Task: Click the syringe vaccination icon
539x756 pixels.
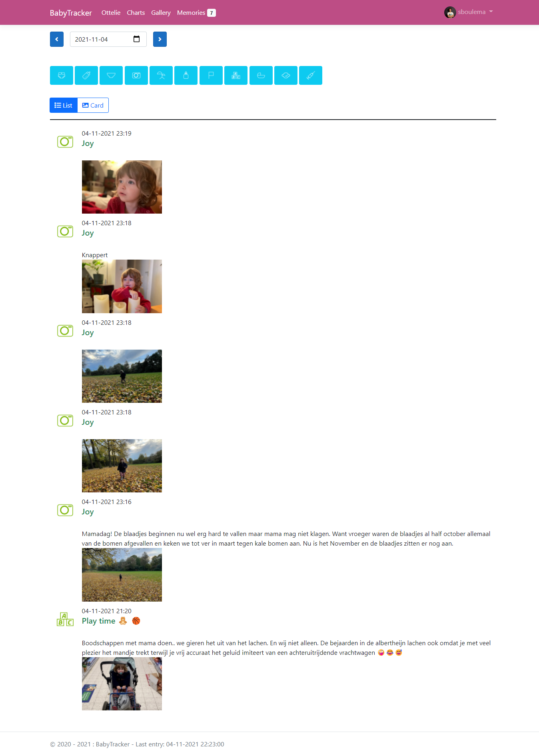Action: pos(311,75)
